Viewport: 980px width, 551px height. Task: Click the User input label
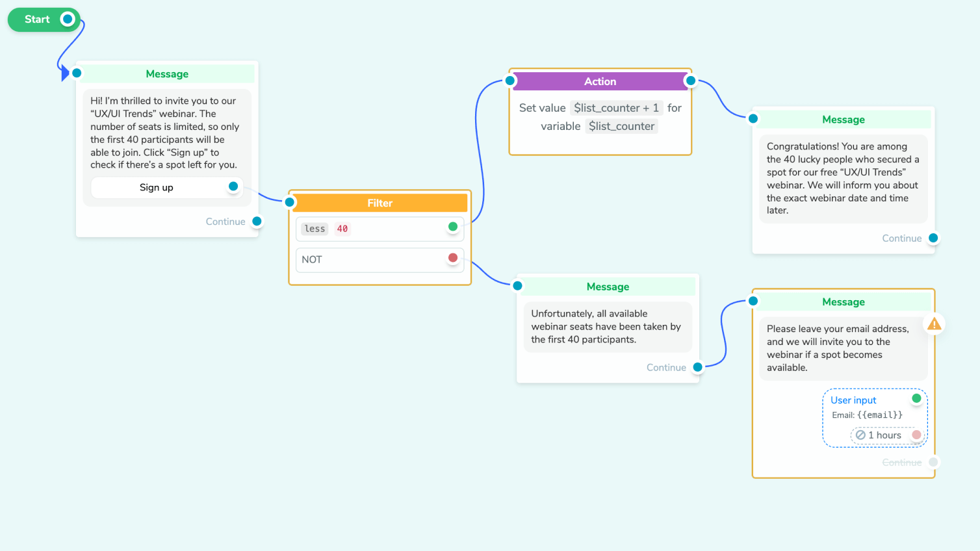pyautogui.click(x=853, y=400)
